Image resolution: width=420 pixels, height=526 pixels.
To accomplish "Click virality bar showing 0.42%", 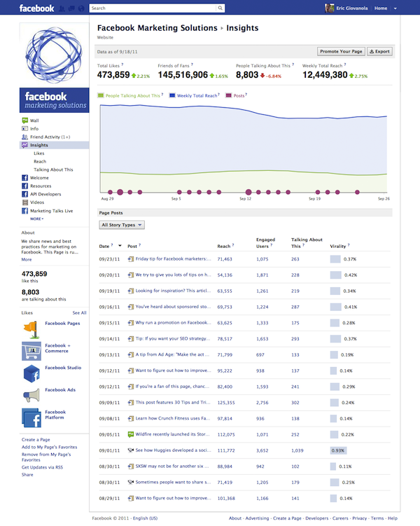I will coord(335,275).
